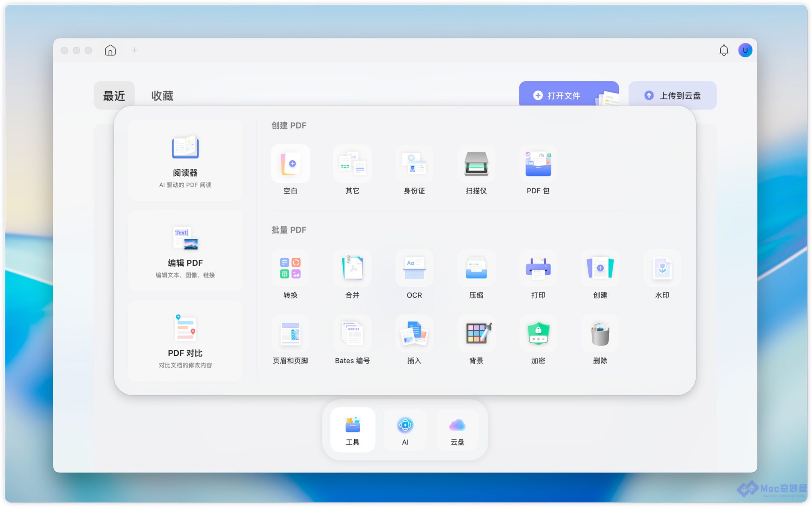Click the batch Delete (删除) trash icon
Screen dimensions: 812x507
point(600,334)
